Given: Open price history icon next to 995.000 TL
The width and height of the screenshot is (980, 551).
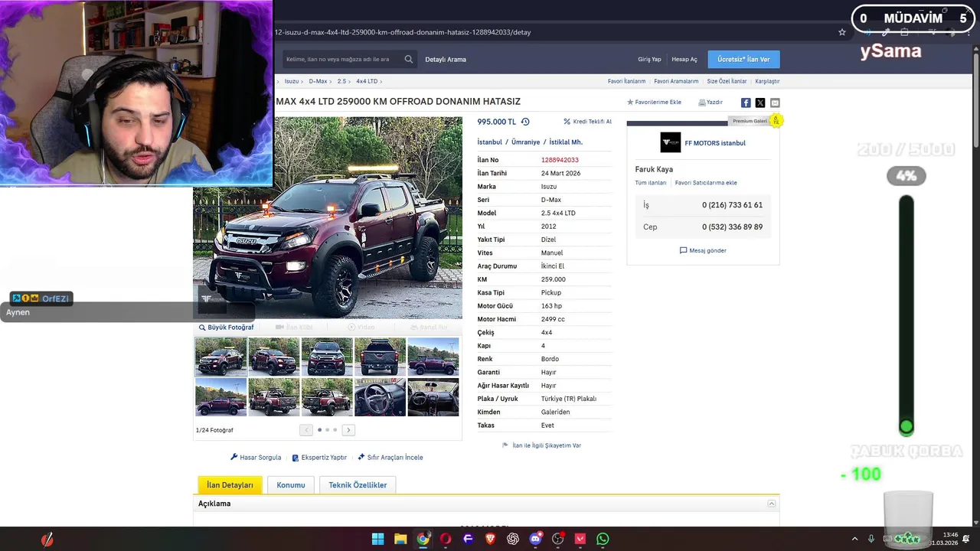Looking at the screenshot, I should (525, 122).
